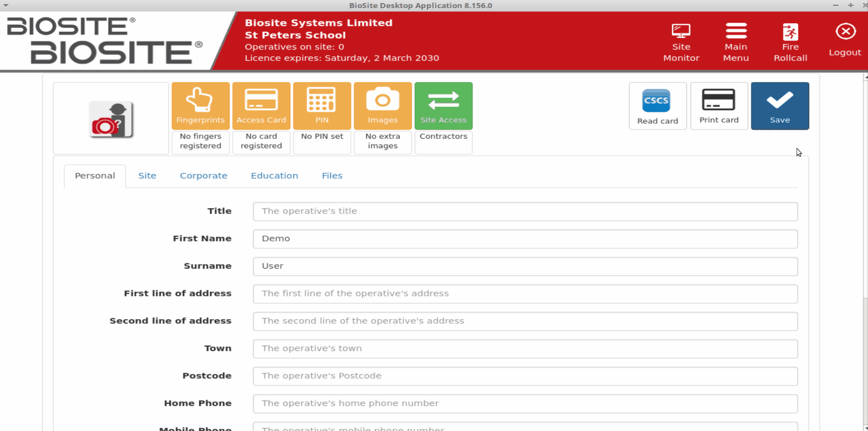Click the operative photo placeholder
Screen dimensions: 868x431
(111, 119)
